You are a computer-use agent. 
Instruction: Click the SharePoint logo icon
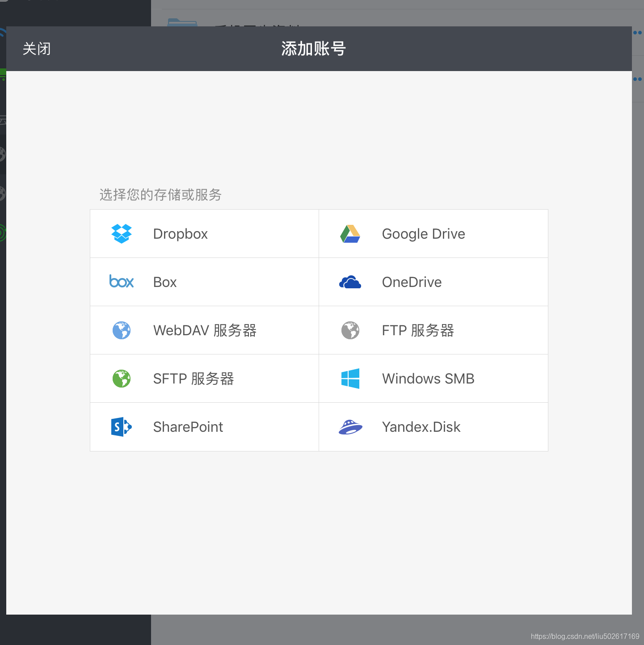pyautogui.click(x=122, y=427)
